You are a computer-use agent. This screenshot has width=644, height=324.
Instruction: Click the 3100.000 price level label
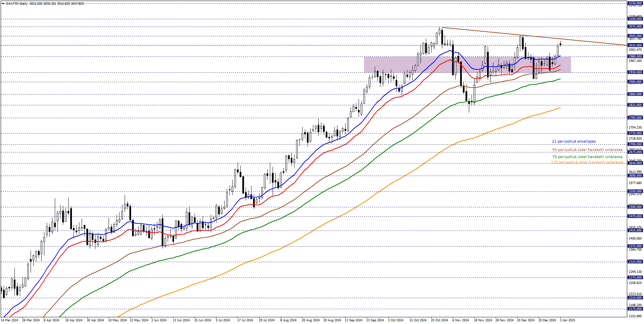[x=635, y=19]
